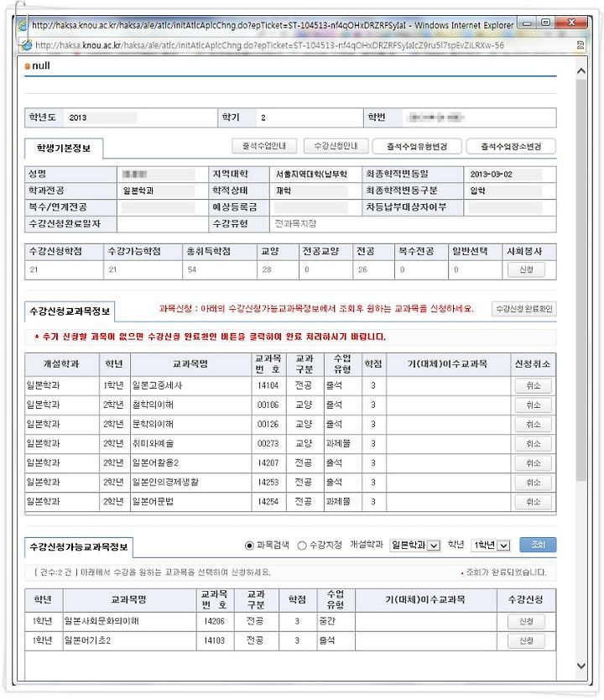Screen dimensions: 604x700
Task: Click the course name 일본고중세사
Action: 157,385
